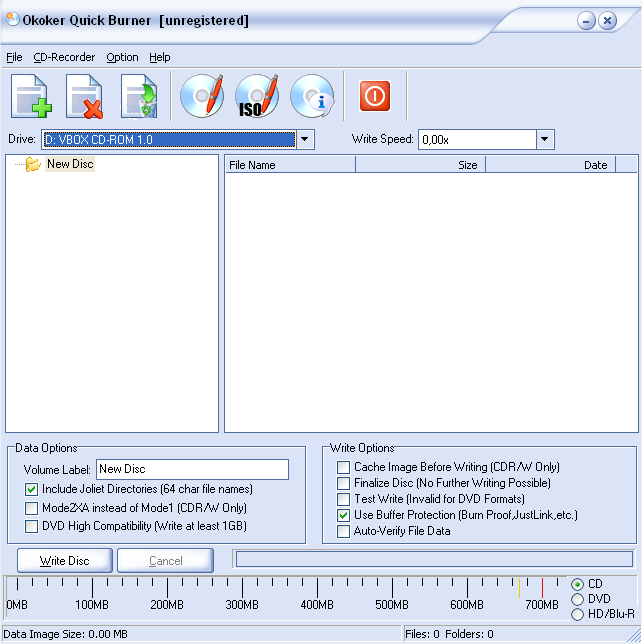Click the Cancel button

coord(166,561)
